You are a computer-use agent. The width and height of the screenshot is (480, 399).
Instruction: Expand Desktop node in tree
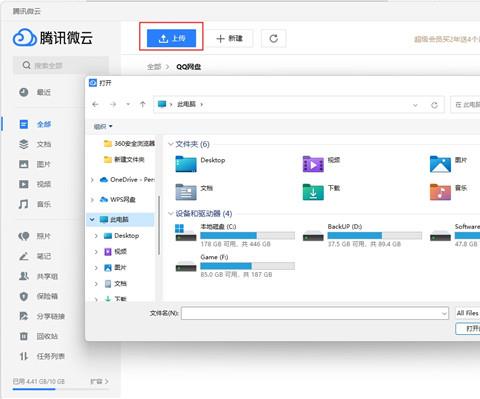(x=96, y=236)
